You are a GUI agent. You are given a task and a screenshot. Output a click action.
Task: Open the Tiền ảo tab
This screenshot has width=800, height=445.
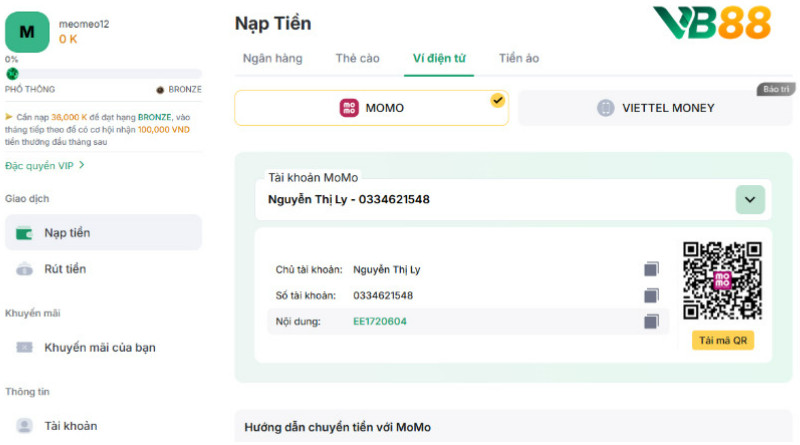click(x=519, y=58)
